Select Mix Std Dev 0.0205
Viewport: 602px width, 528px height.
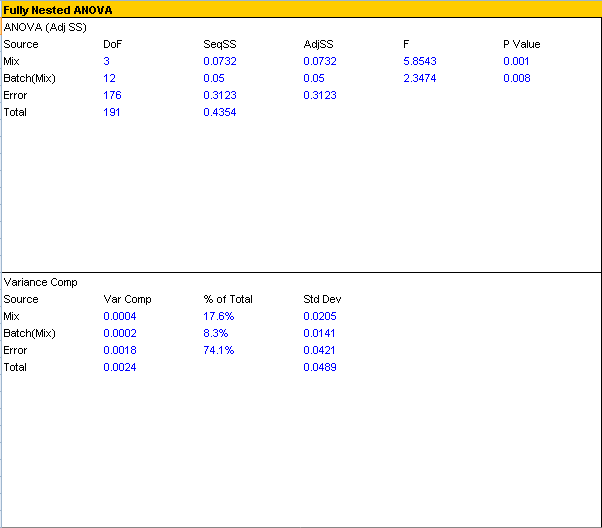coord(320,316)
